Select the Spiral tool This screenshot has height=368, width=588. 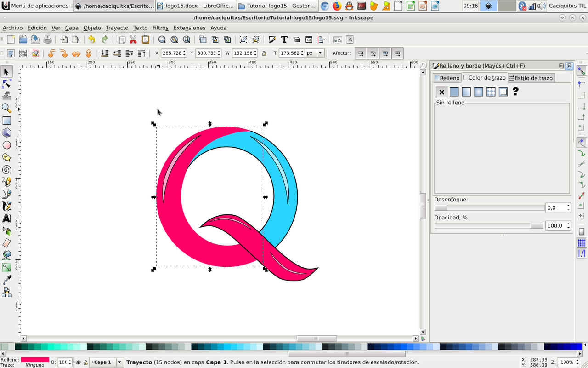[6, 170]
